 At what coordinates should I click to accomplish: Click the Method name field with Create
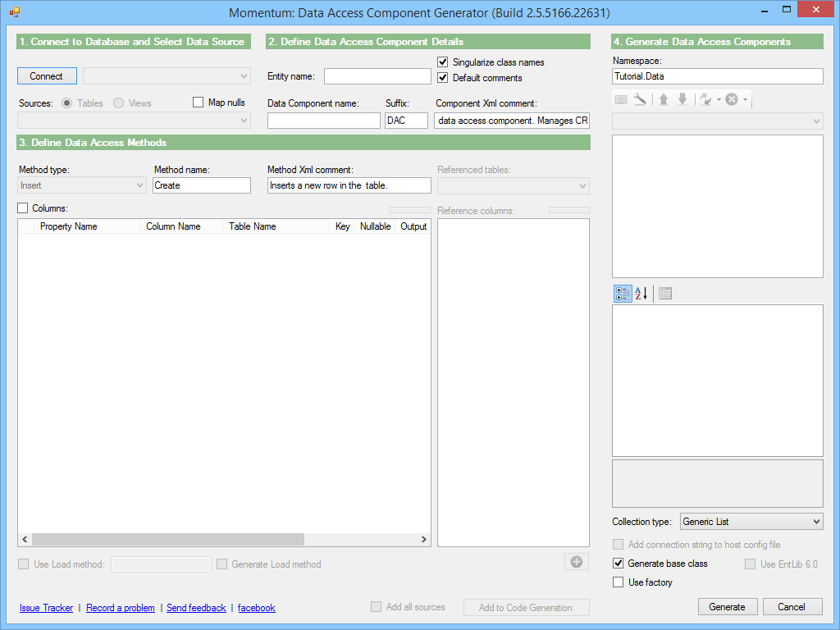click(202, 185)
